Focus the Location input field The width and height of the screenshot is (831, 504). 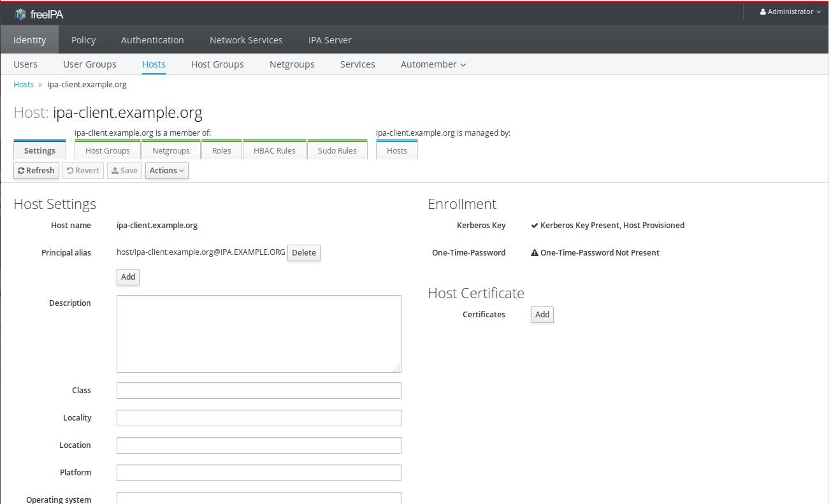[259, 445]
